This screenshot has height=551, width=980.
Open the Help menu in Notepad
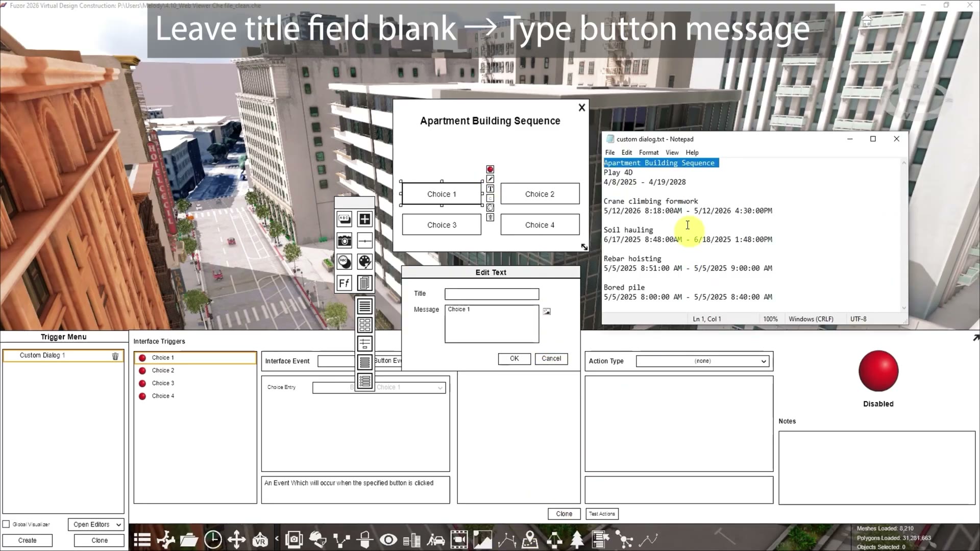[x=692, y=153]
